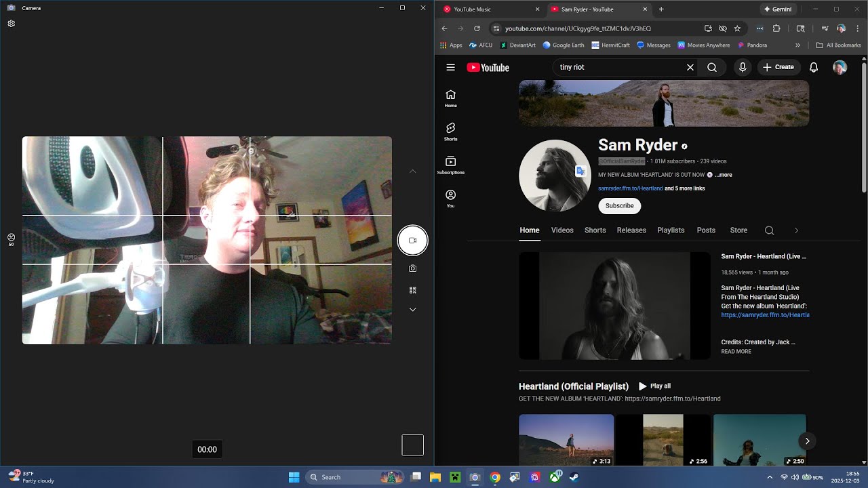The image size is (868, 488).
Task: Open Chrome extensions puzzle icon
Action: (x=776, y=28)
